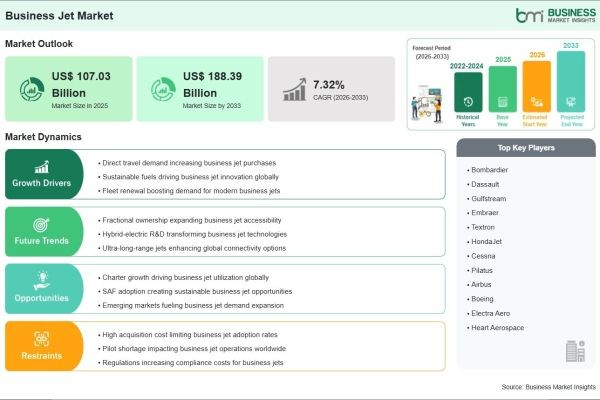
Task: Click the building icon below key players list
Action: click(575, 351)
